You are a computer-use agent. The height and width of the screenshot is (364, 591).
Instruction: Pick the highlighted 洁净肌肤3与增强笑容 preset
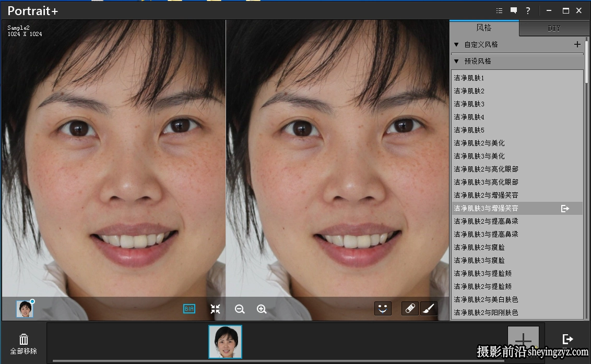[517, 209]
